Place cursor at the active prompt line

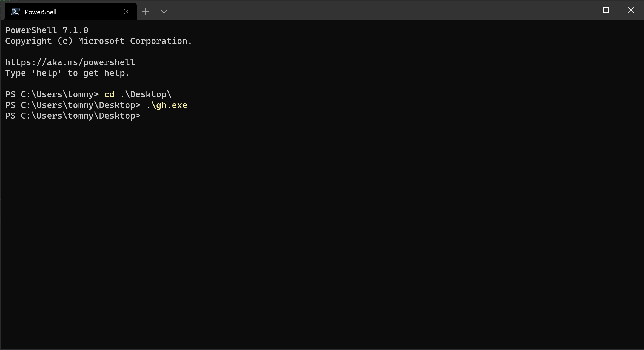147,116
